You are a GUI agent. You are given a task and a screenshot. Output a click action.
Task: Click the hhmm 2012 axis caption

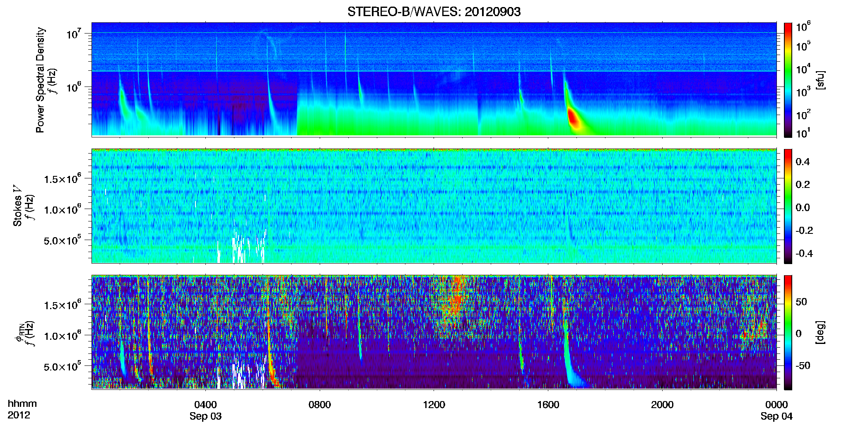coord(22,409)
